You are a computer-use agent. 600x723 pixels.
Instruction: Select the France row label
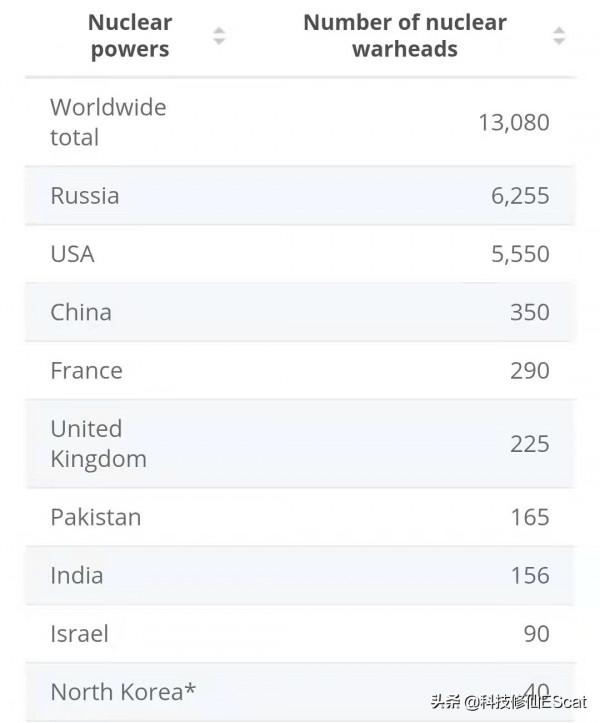[x=86, y=371]
